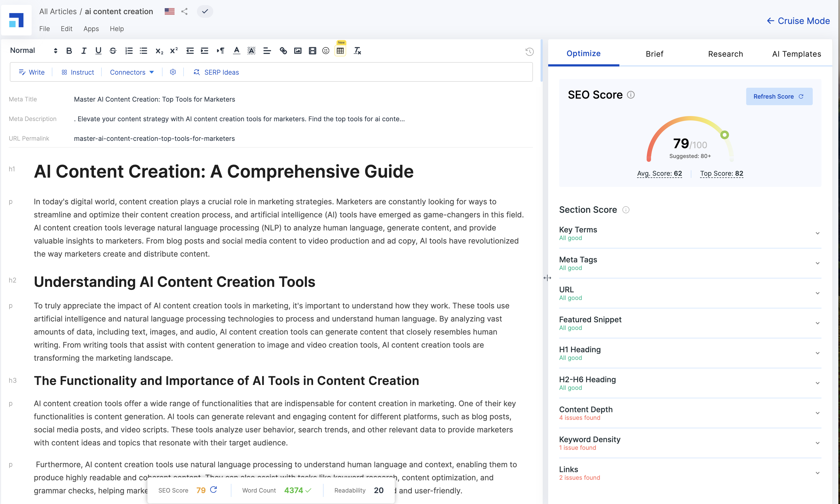Select the Normal style dropdown
The image size is (840, 504).
click(x=33, y=50)
